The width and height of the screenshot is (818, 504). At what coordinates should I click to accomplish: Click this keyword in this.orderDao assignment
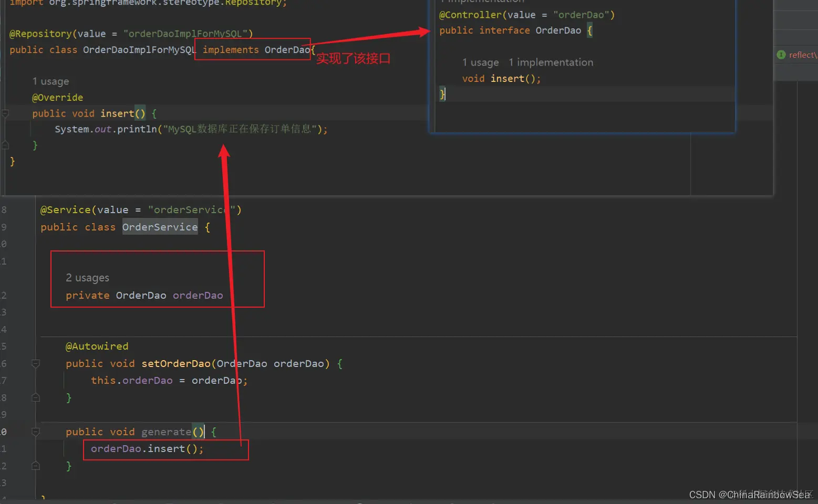pyautogui.click(x=103, y=380)
